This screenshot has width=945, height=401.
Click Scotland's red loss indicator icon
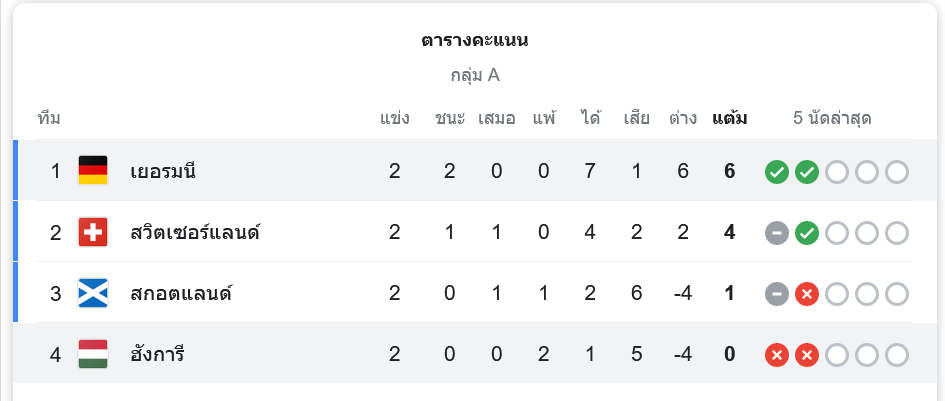pos(807,294)
